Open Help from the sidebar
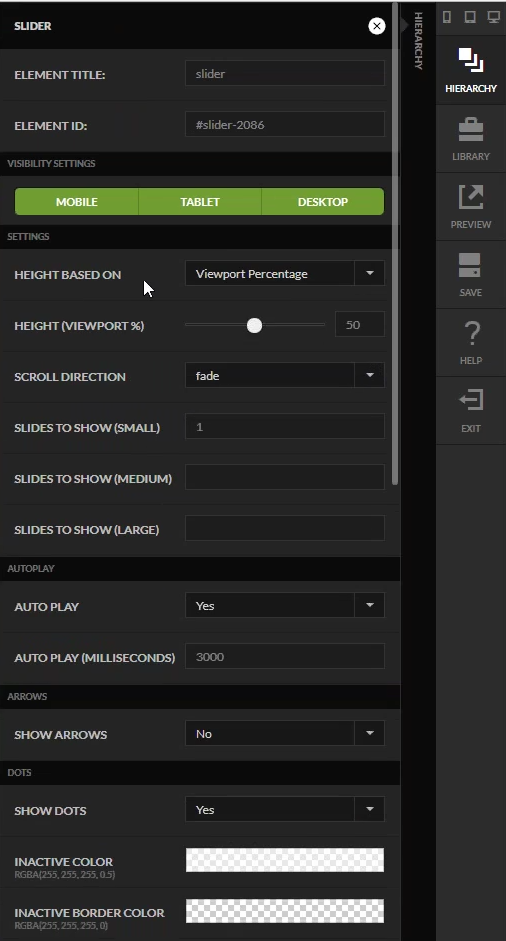Viewport: 506px width, 941px height. (x=471, y=343)
